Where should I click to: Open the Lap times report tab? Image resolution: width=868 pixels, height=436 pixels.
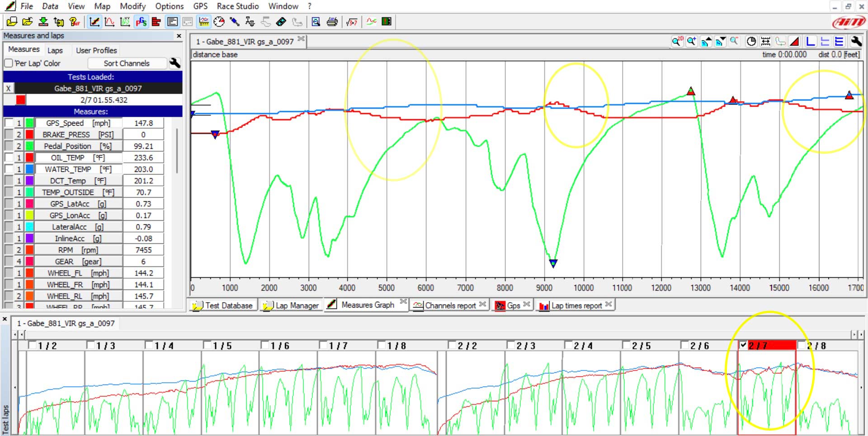(576, 305)
